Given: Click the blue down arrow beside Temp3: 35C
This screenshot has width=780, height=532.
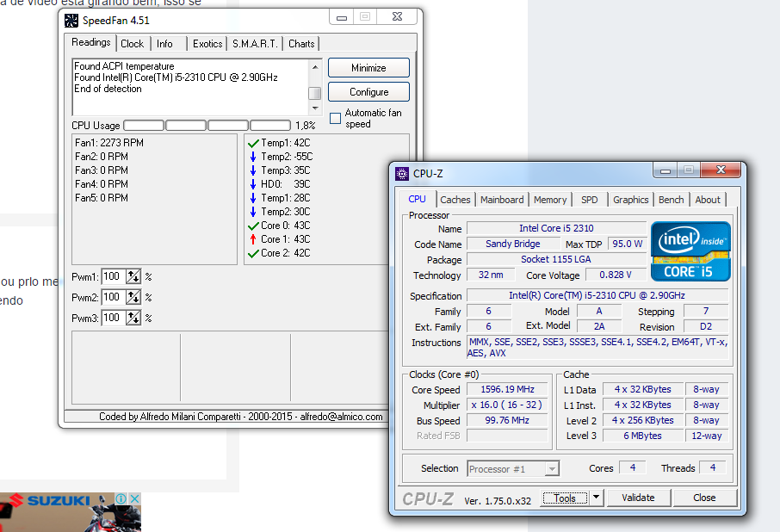Looking at the screenshot, I should click(x=253, y=170).
